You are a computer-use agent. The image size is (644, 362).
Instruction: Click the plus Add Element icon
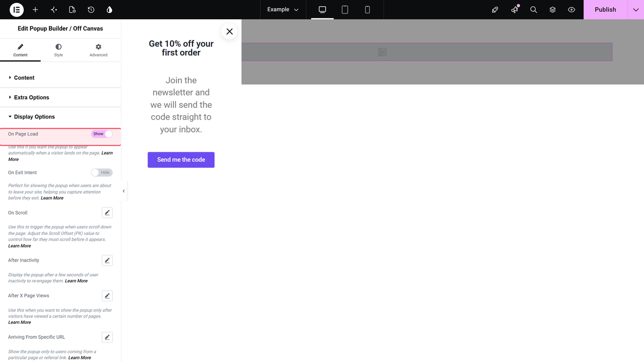coord(35,10)
